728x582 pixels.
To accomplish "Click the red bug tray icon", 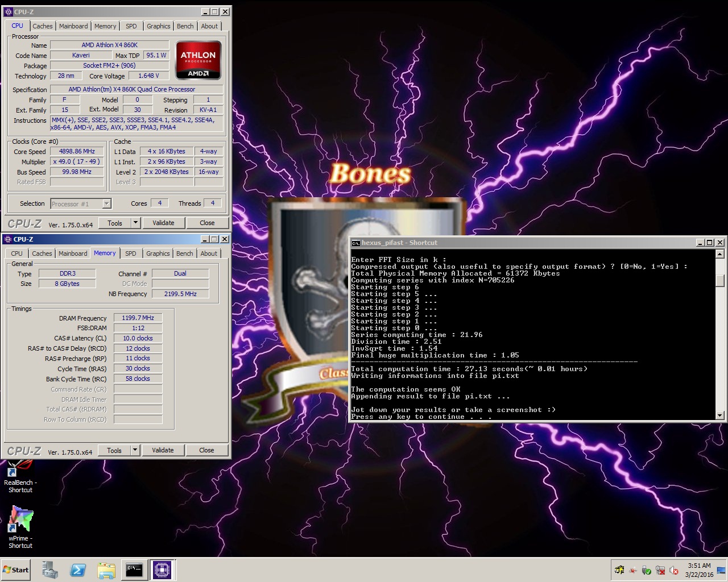I will coord(633,570).
